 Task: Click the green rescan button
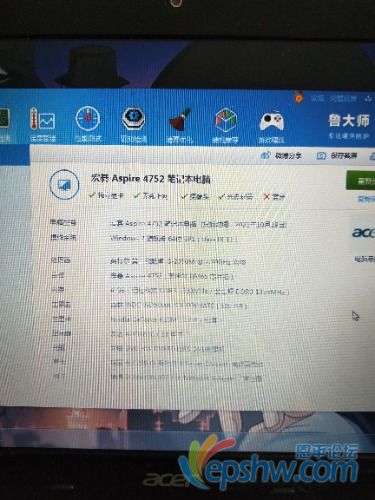click(361, 181)
